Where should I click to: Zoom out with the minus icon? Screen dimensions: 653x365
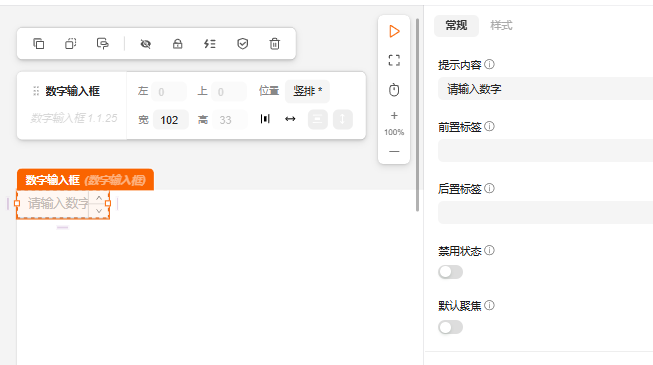coord(394,151)
